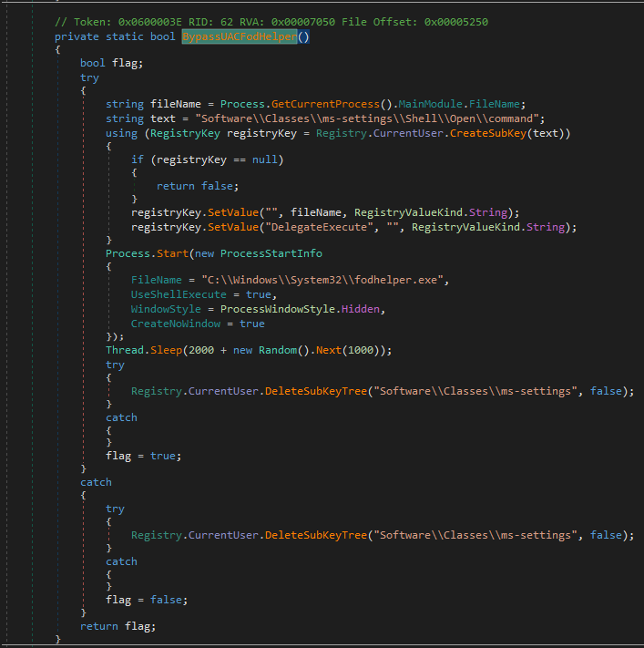
Task: Click the Token comment line above the method
Action: (271, 22)
